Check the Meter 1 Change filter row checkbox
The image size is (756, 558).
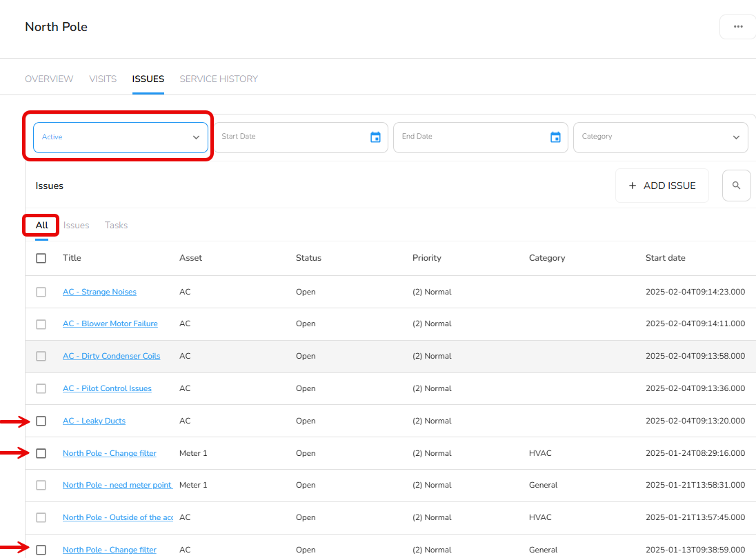pyautogui.click(x=41, y=453)
